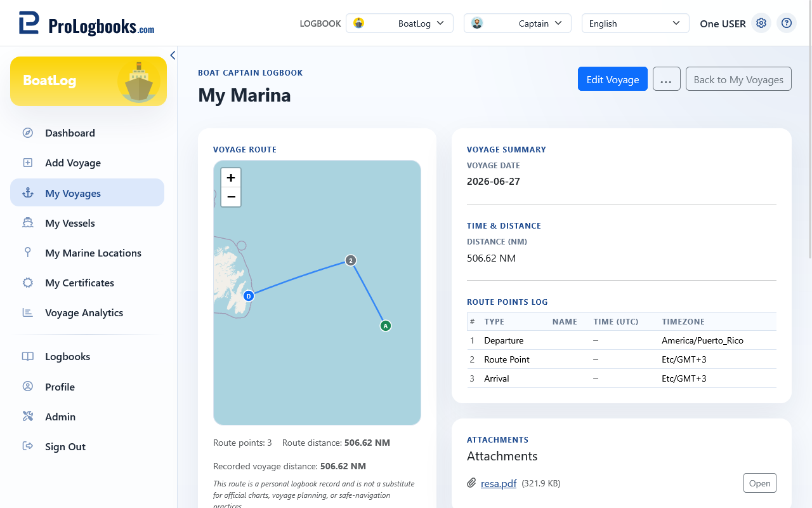
Task: Click the help question mark icon
Action: coord(787,23)
